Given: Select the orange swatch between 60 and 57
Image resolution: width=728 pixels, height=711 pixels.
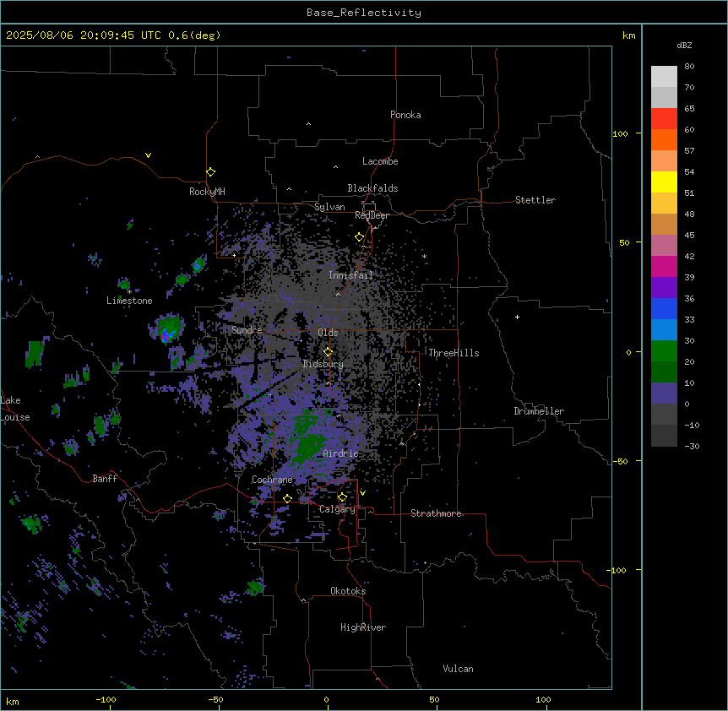Looking at the screenshot, I should tap(664, 139).
